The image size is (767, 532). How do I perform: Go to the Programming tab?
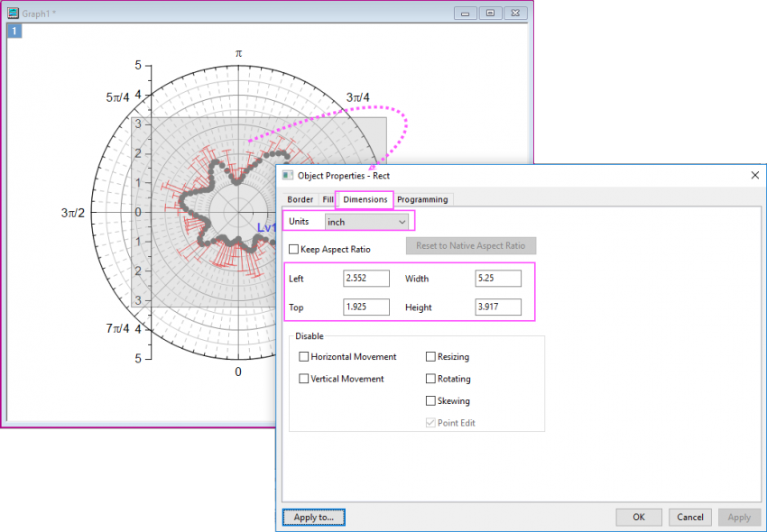coord(421,199)
